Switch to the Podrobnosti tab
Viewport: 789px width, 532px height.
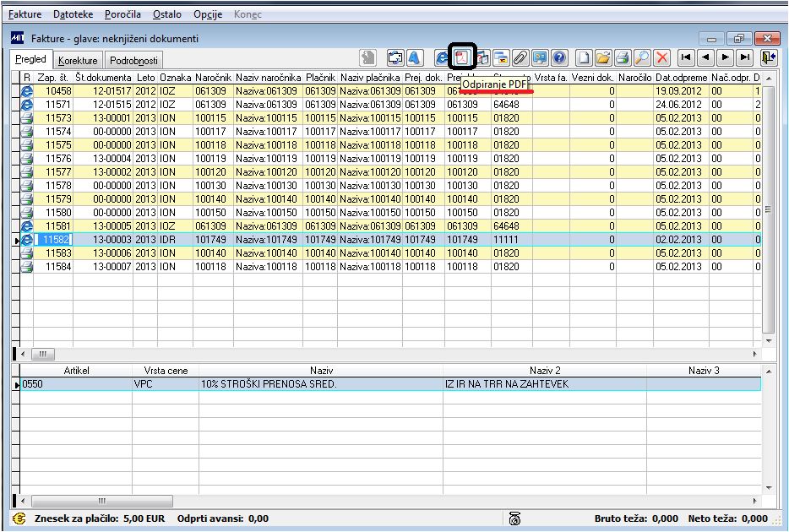pos(133,60)
